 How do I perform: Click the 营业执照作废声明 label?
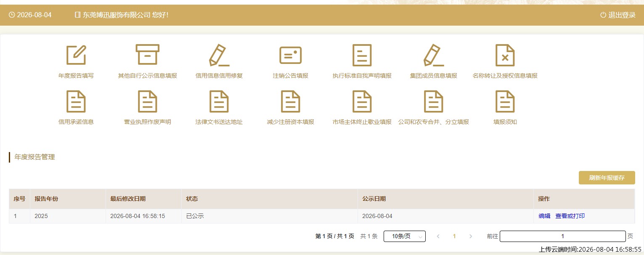click(x=148, y=122)
